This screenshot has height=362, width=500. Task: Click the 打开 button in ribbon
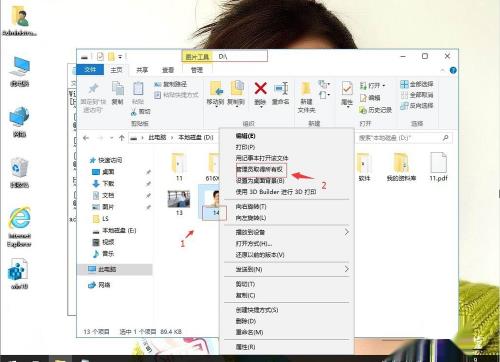click(x=371, y=85)
